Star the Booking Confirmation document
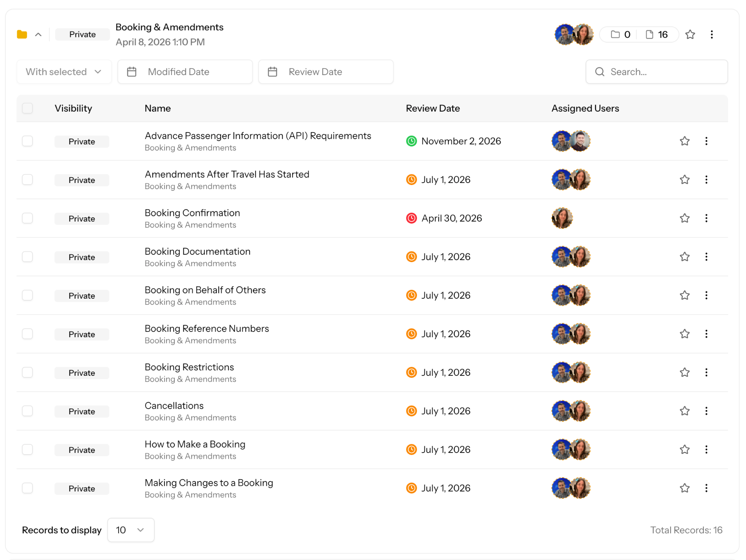 (x=684, y=218)
